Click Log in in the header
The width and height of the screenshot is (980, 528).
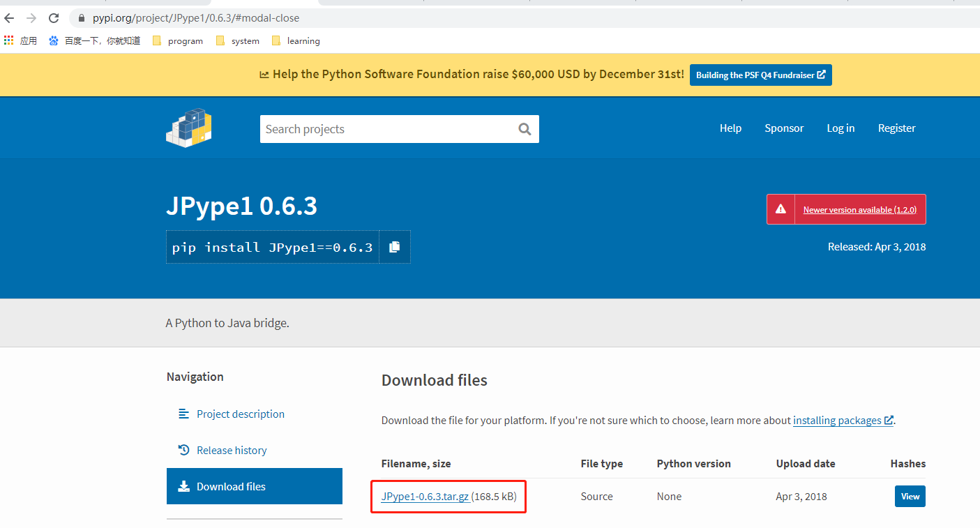[840, 128]
